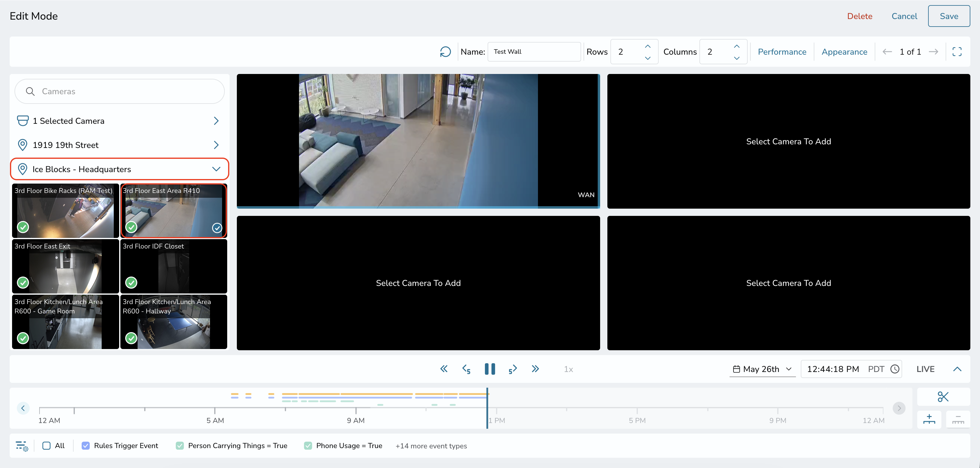Change the 1x playback speed
Viewport: 980px width, 468px height.
tap(568, 369)
